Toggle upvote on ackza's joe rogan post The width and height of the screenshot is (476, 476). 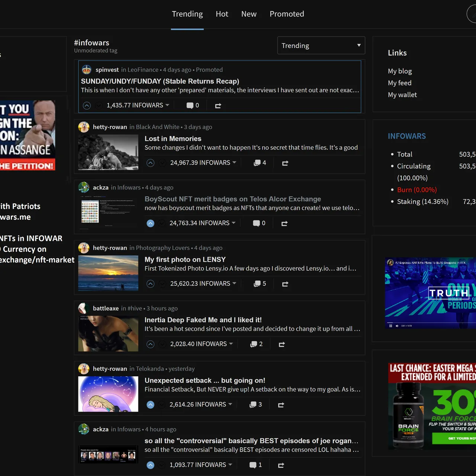[150, 465]
